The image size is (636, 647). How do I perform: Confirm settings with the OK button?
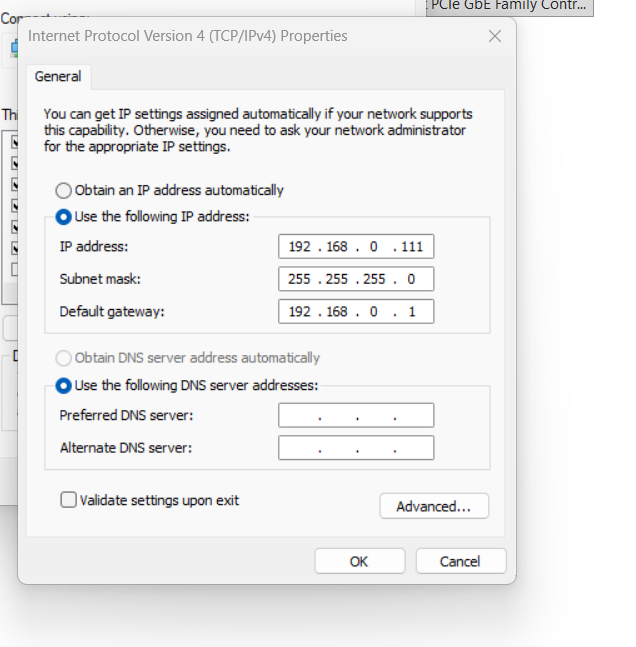coord(359,561)
